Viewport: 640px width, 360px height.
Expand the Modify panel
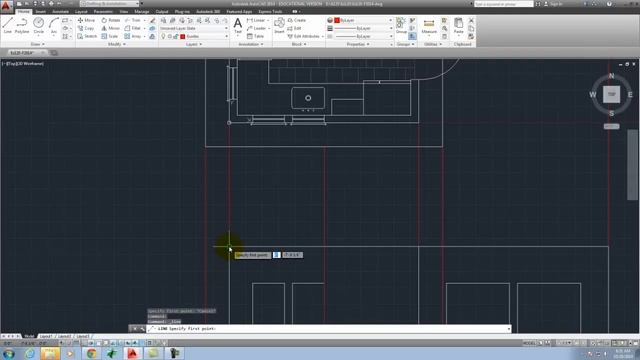(117, 44)
